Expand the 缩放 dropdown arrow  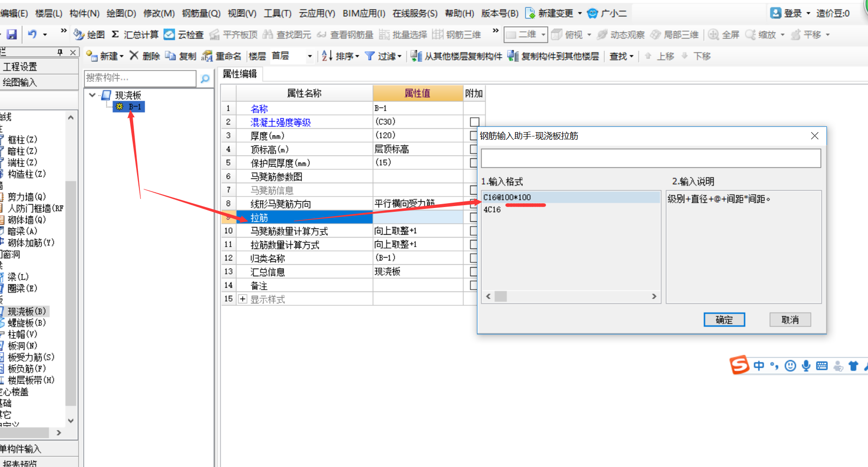coord(783,35)
